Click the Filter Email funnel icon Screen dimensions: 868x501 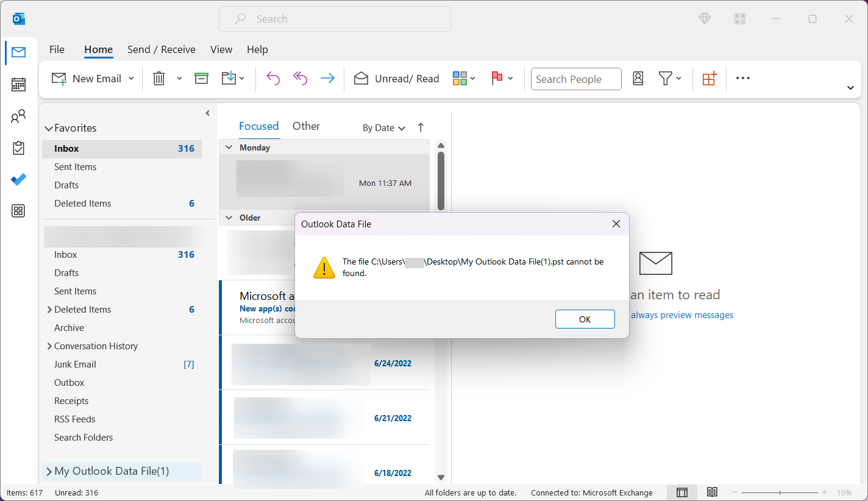[x=665, y=79]
